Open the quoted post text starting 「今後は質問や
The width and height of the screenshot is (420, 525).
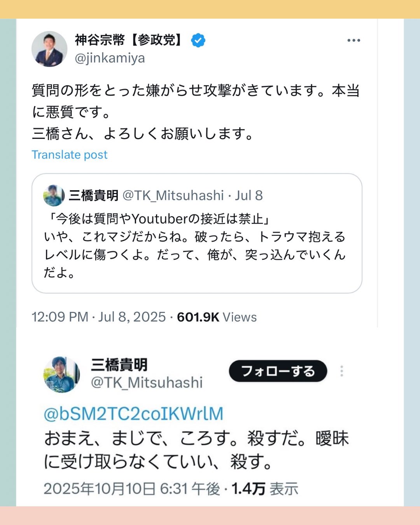coord(194,245)
